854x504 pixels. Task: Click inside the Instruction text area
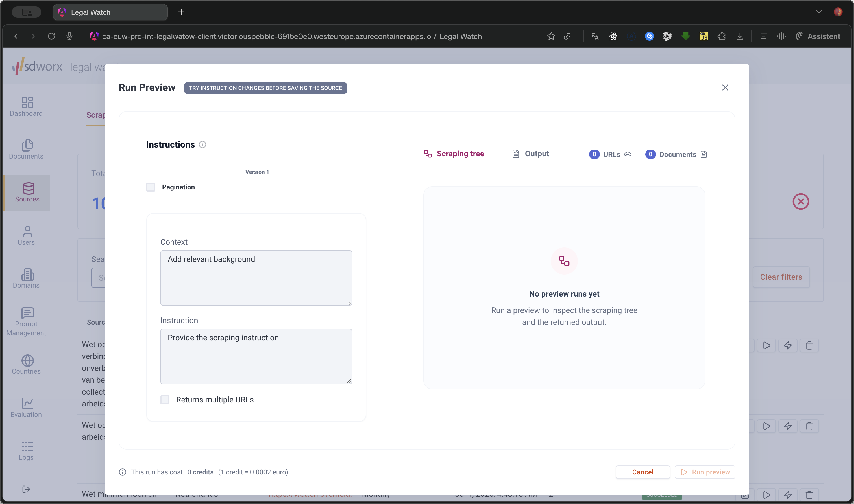tap(256, 356)
